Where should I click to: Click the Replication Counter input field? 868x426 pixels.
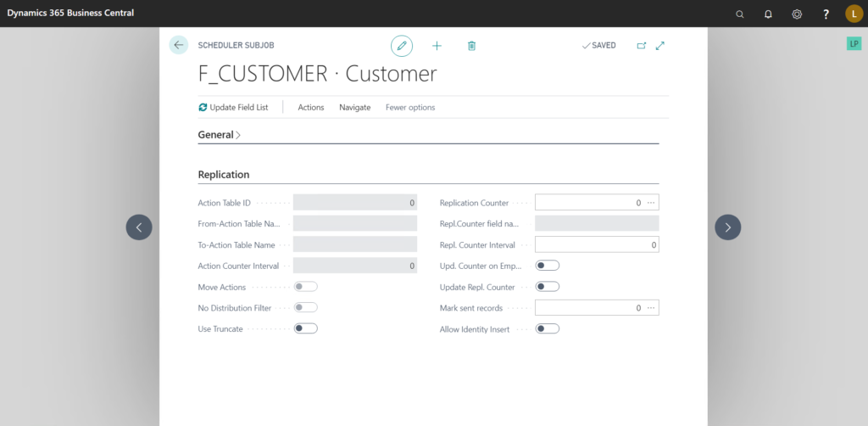point(597,202)
